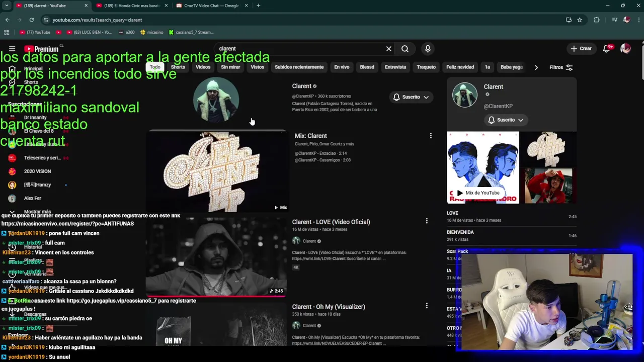Open options for Mix: Clarent result
The image size is (644, 362).
pos(430,136)
